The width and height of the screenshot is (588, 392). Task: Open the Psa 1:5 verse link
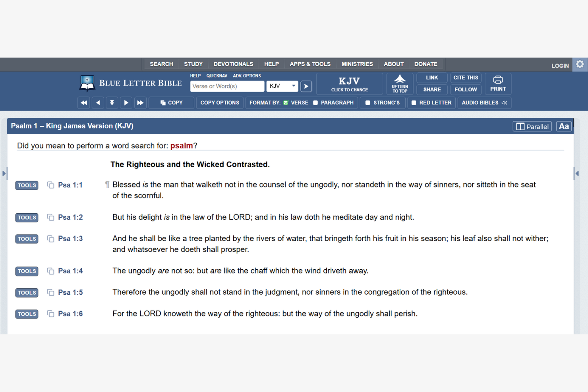(70, 292)
